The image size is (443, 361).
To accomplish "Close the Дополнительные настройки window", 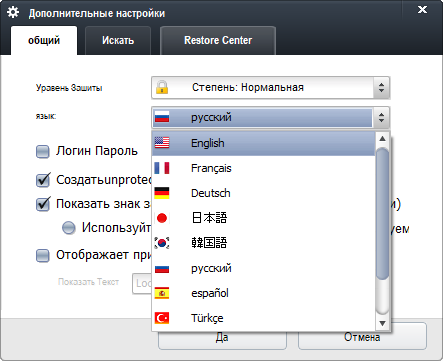I will 422,10.
